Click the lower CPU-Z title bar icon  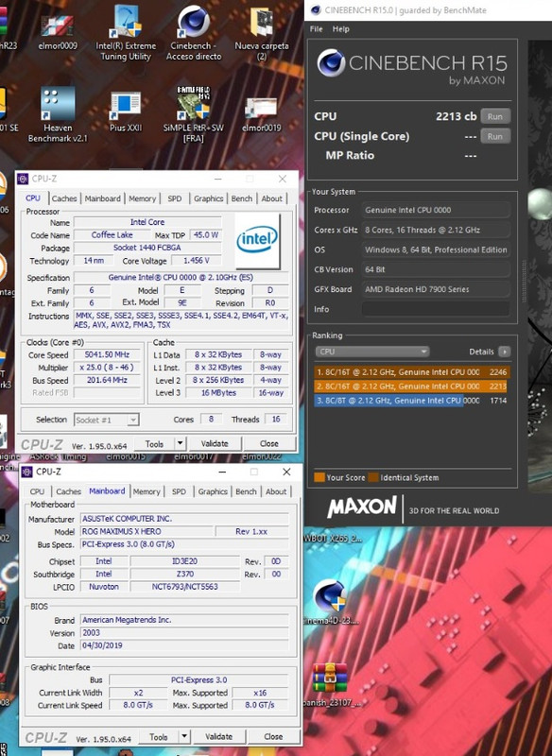click(26, 472)
